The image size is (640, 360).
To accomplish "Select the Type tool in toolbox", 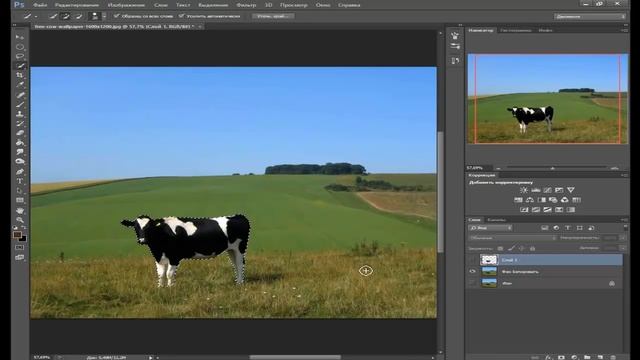I will (x=20, y=181).
